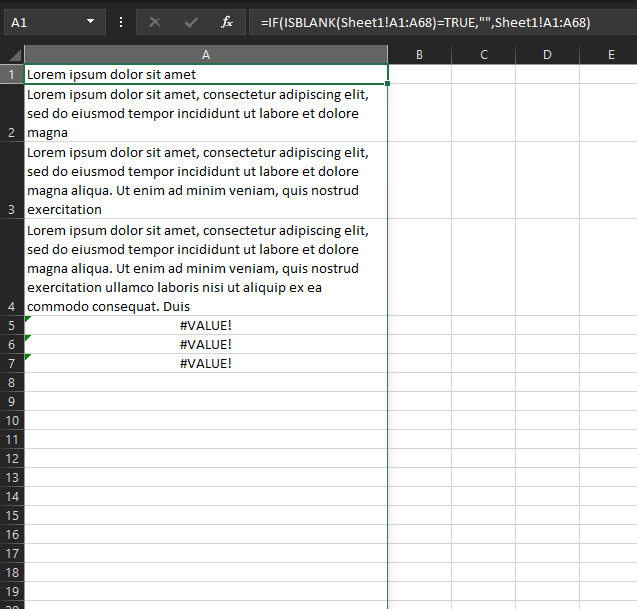
Task: Select column B header
Action: 420,54
